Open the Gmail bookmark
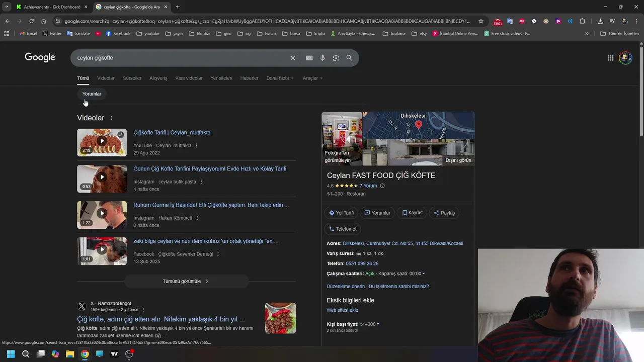The width and height of the screenshot is (644, 362). pyautogui.click(x=28, y=34)
